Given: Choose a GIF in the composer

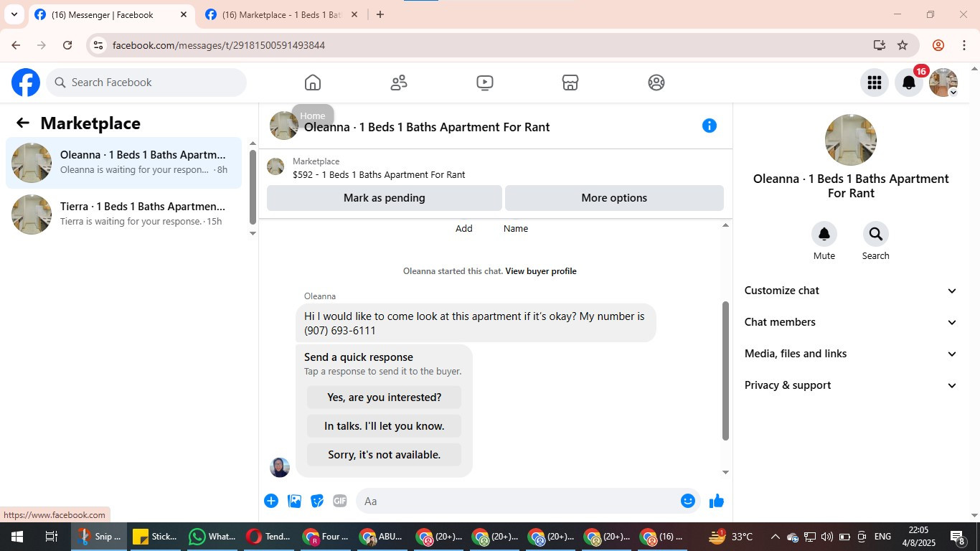Looking at the screenshot, I should (x=340, y=501).
